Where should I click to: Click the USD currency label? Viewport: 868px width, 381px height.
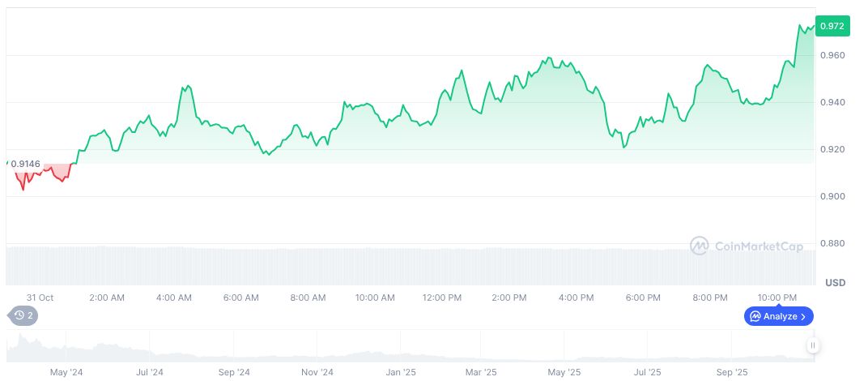[835, 283]
